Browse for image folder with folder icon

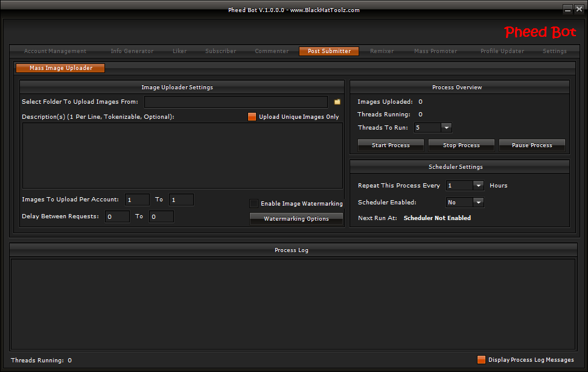point(337,102)
